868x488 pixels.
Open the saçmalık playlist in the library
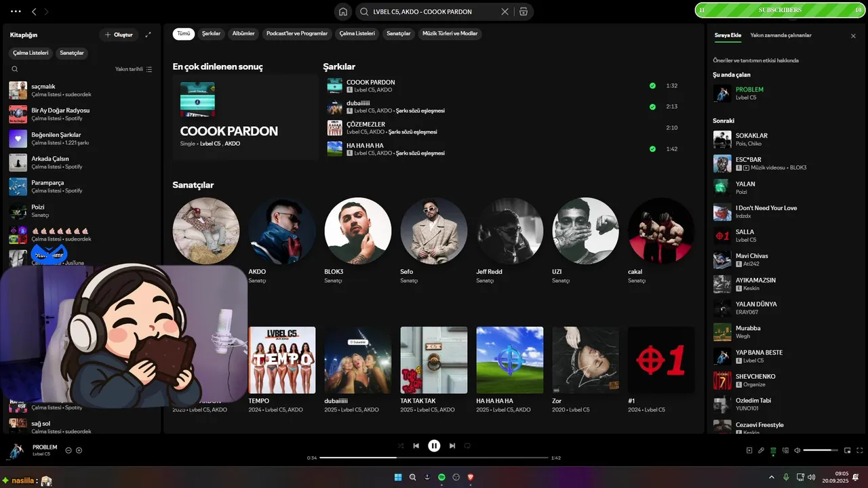81,90
